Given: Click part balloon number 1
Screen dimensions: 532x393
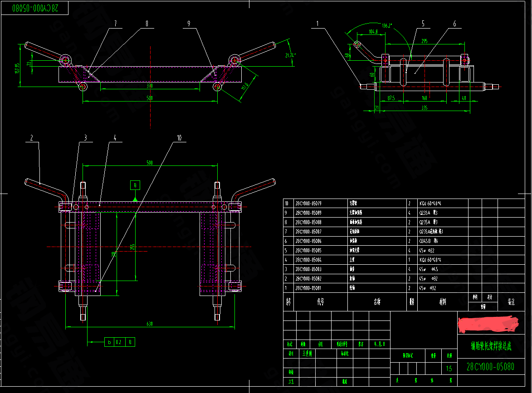Looking at the screenshot, I should 318,24.
